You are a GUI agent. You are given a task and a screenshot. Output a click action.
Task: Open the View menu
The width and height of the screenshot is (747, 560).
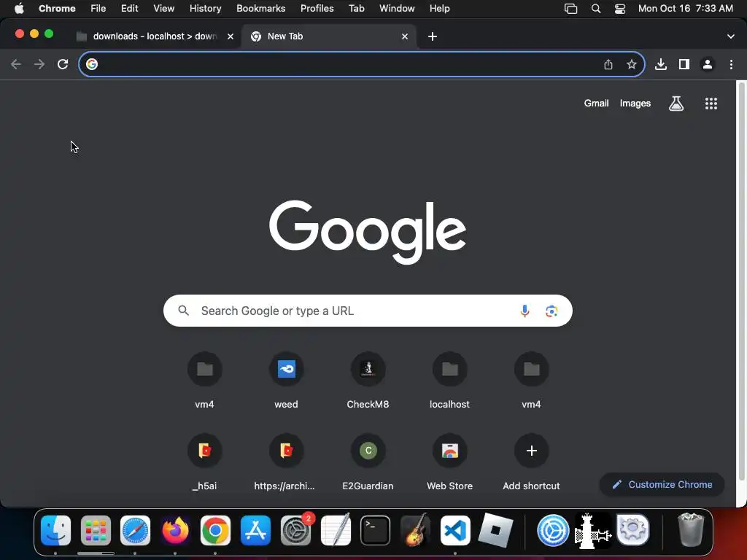point(164,9)
